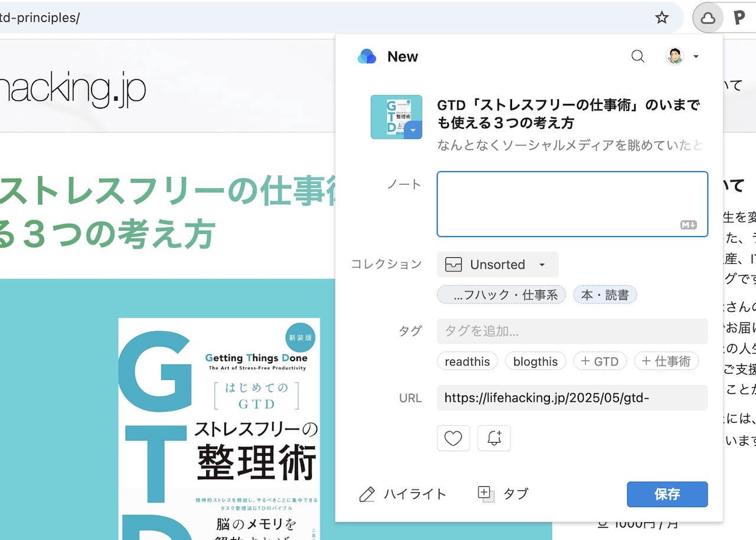Screen dimensions: 756x540
Task: Toggle favorite with the heart icon
Action: tap(454, 438)
